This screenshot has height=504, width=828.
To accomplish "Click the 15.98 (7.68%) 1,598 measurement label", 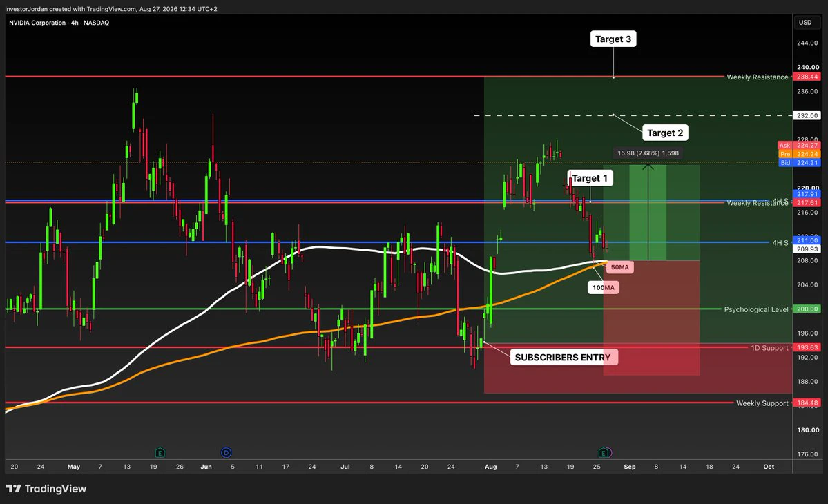I will tap(648, 153).
